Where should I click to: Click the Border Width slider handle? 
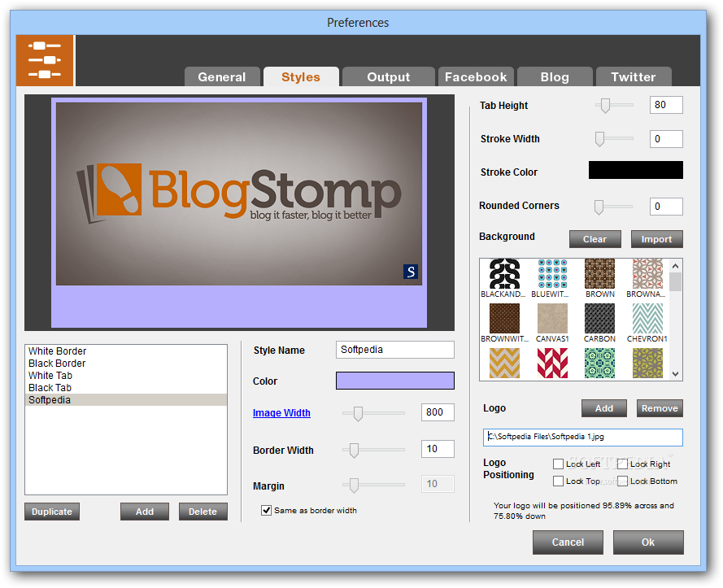tap(354, 450)
